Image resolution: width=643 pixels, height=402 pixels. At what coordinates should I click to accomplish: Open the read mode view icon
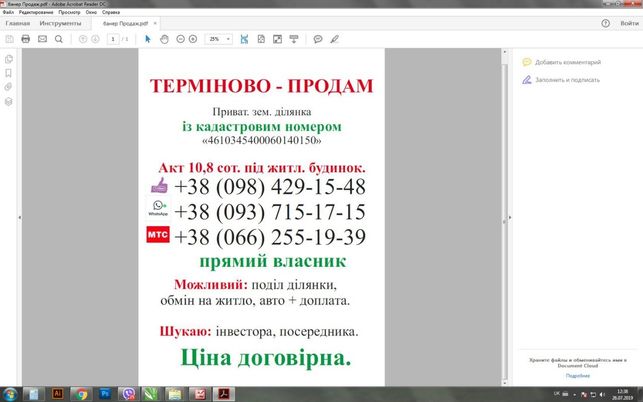tap(294, 39)
